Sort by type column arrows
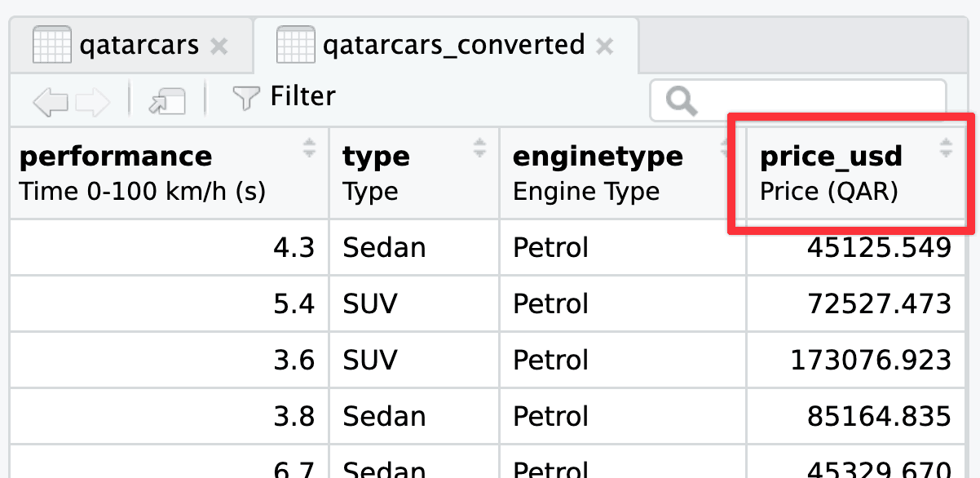Image resolution: width=980 pixels, height=478 pixels. (480, 148)
